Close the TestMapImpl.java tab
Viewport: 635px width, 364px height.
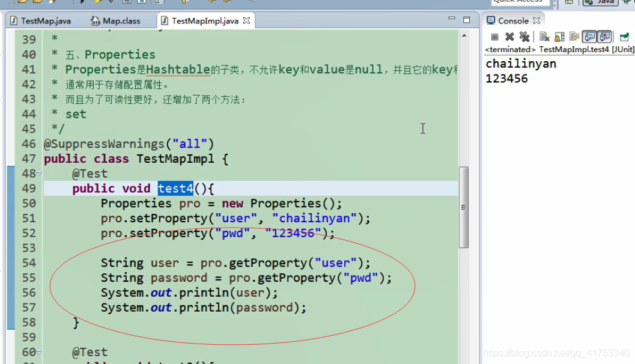pos(247,20)
